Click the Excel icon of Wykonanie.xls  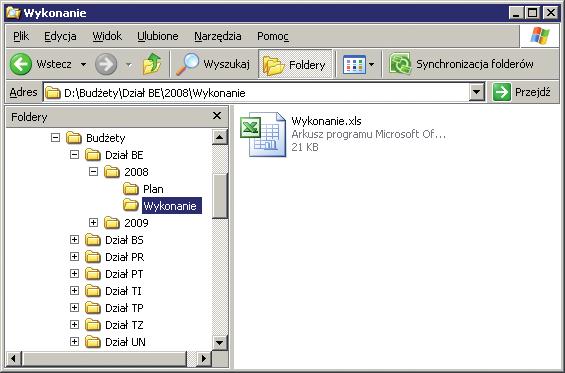click(x=263, y=134)
